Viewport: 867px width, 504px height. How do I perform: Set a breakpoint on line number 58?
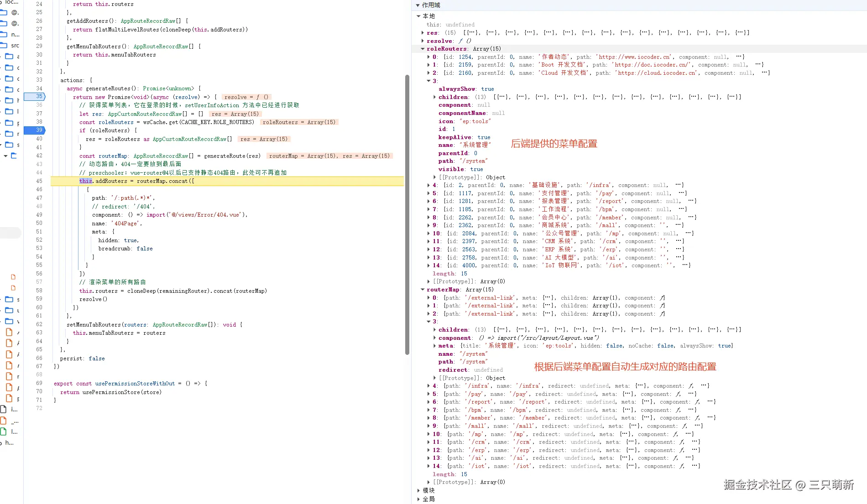39,291
